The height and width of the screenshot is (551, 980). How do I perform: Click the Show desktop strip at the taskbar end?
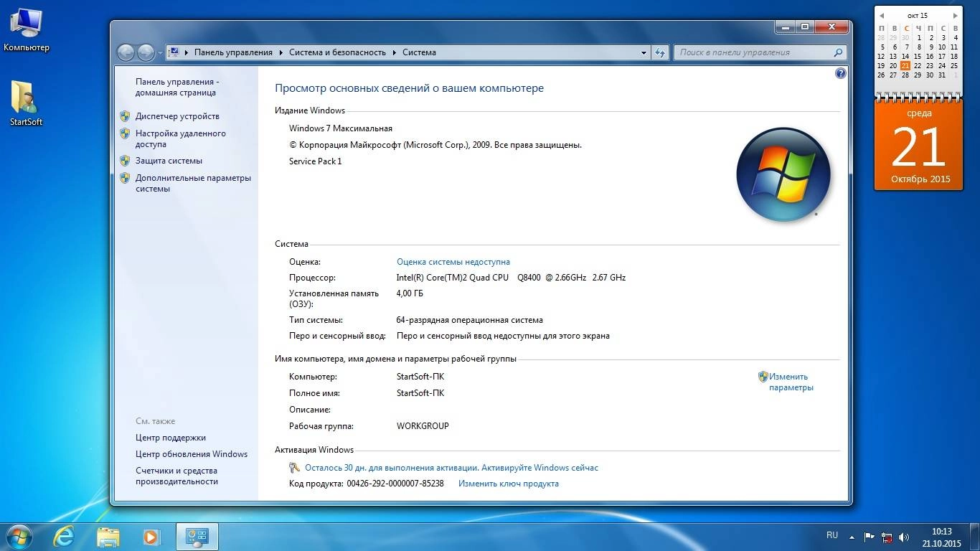click(974, 537)
